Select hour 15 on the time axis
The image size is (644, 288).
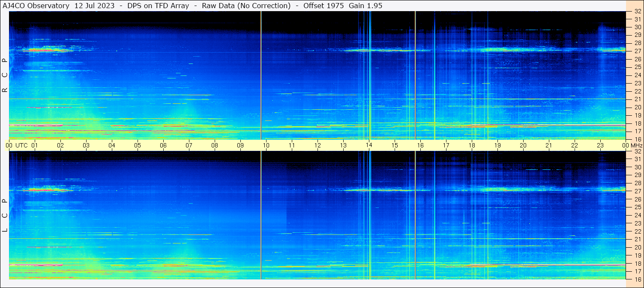[395, 145]
